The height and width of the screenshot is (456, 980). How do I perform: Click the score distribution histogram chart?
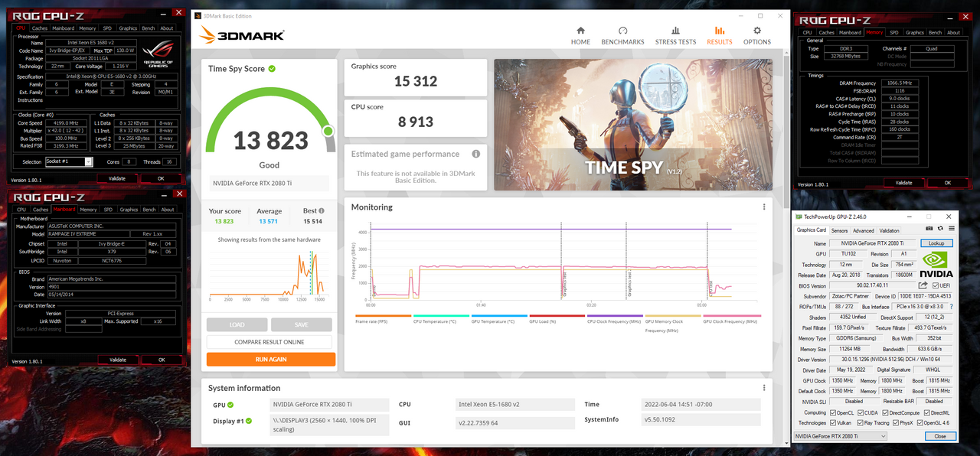tap(269, 275)
